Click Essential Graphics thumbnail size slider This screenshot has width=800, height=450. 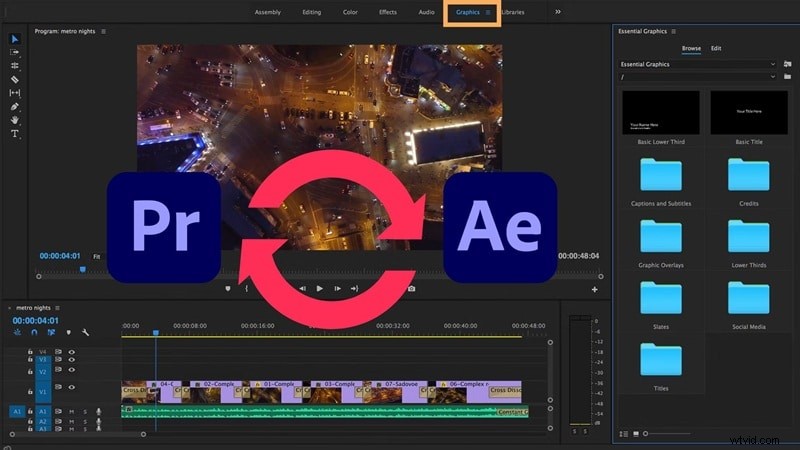pos(667,434)
